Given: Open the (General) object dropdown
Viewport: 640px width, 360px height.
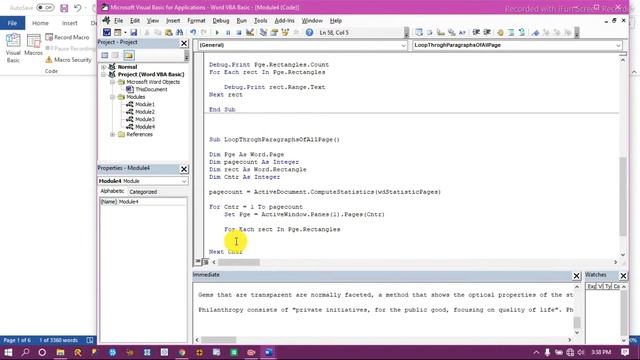Looking at the screenshot, I should pos(403,45).
